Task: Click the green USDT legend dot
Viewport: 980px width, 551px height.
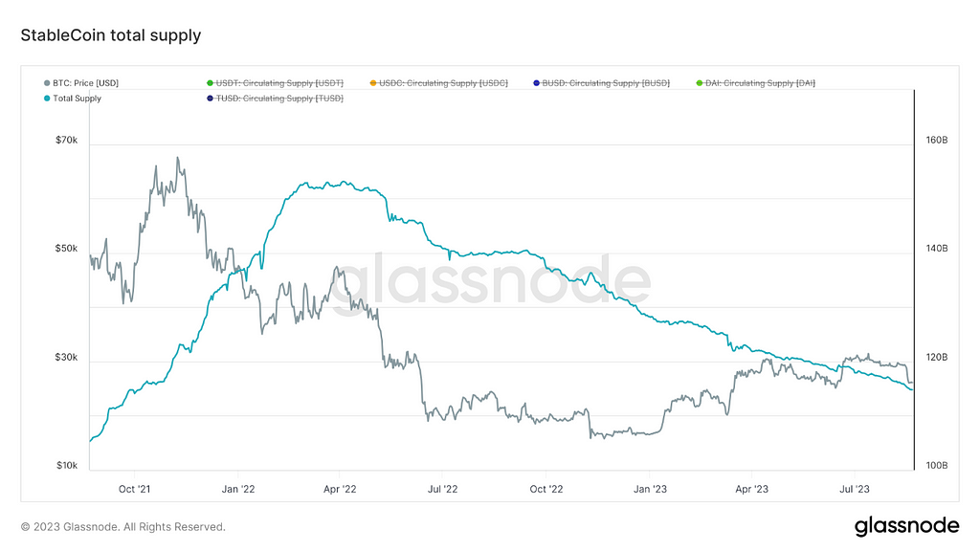Action: [x=210, y=83]
